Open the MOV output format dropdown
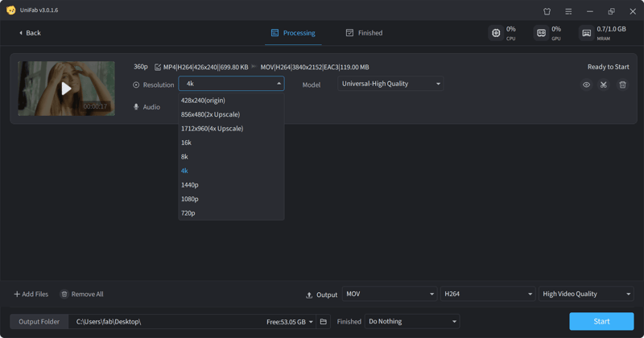Viewport: 644px width, 338px height. (389, 294)
